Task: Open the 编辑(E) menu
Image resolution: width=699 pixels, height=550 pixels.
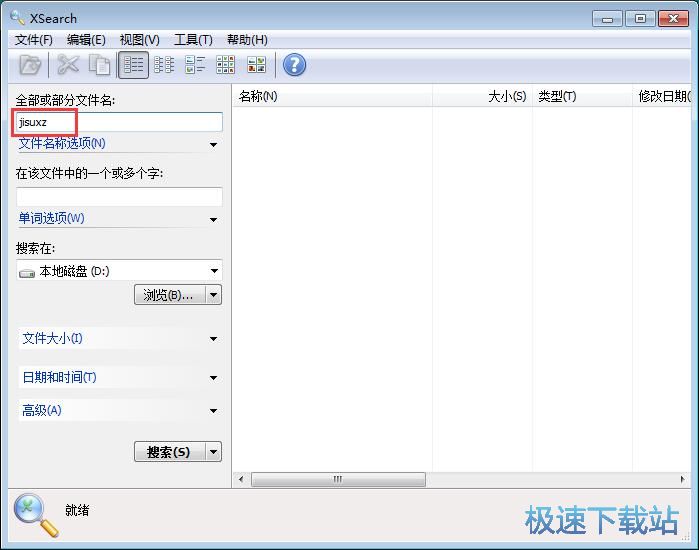Action: [x=86, y=40]
